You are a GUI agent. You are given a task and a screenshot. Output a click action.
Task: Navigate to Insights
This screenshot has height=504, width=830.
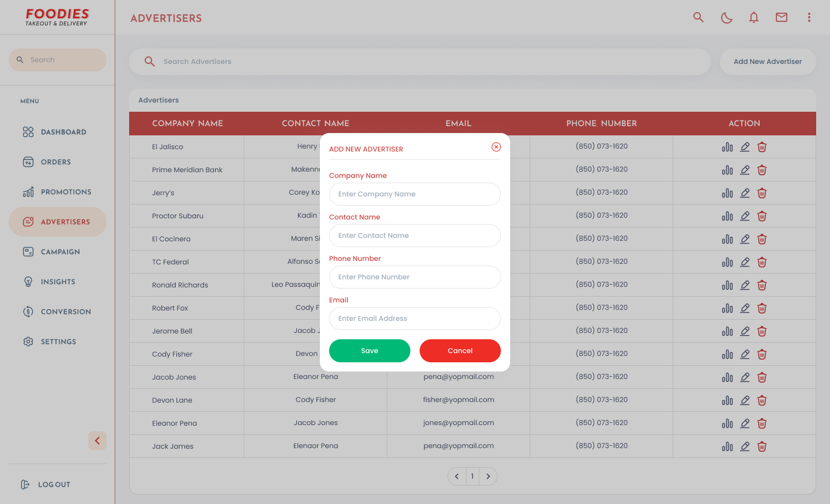click(58, 282)
